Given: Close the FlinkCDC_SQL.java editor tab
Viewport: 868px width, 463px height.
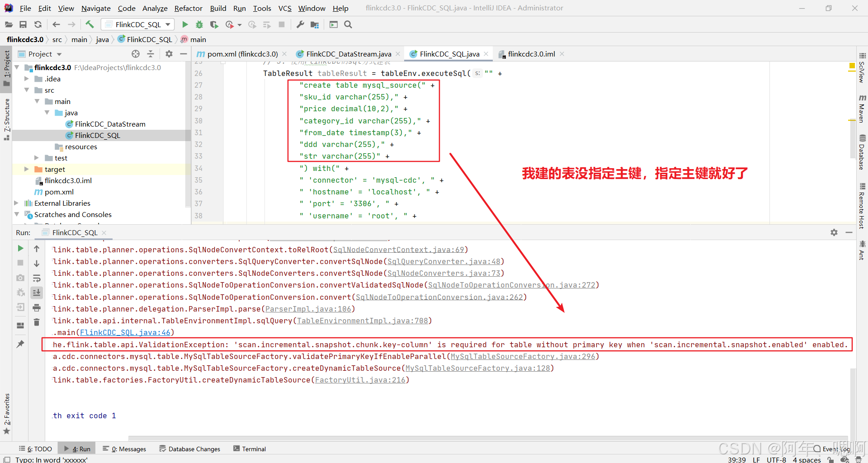Looking at the screenshot, I should click(x=486, y=54).
